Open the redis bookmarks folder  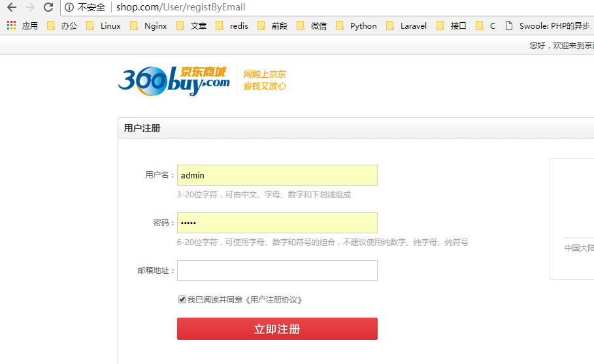click(x=232, y=26)
